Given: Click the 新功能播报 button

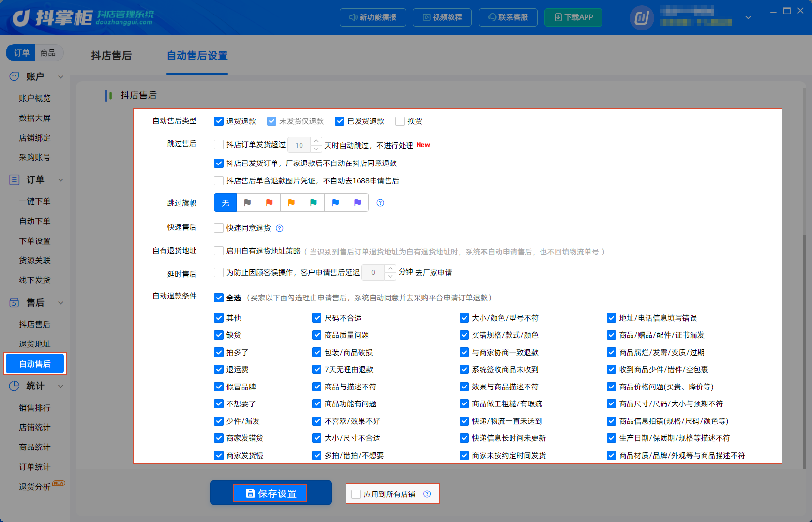Looking at the screenshot, I should (373, 17).
